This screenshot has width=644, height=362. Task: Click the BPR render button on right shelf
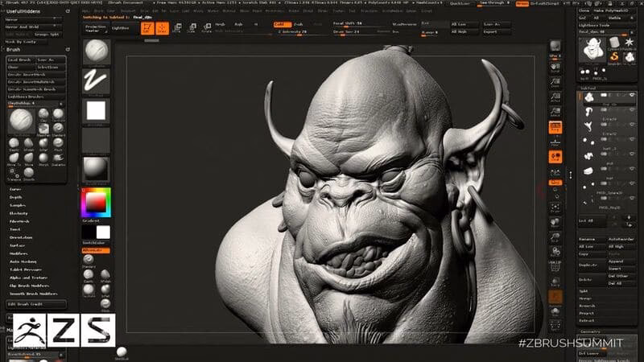[x=555, y=47]
